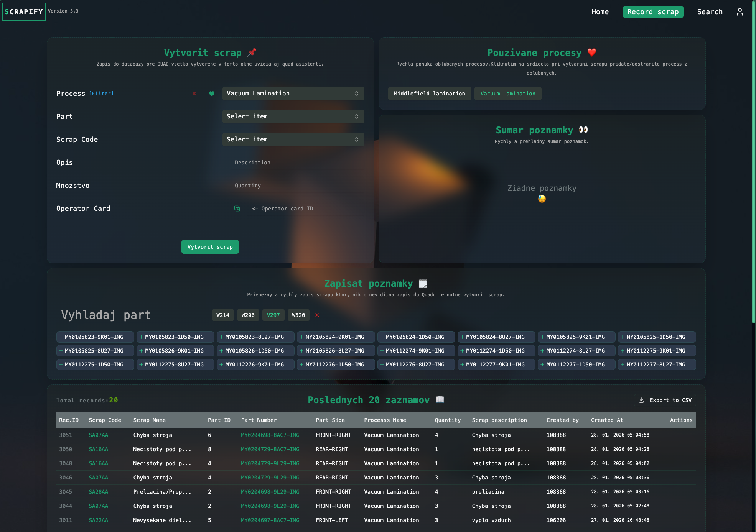756x532 pixels.
Task: Click the Scrap Code column header
Action: 105,420
